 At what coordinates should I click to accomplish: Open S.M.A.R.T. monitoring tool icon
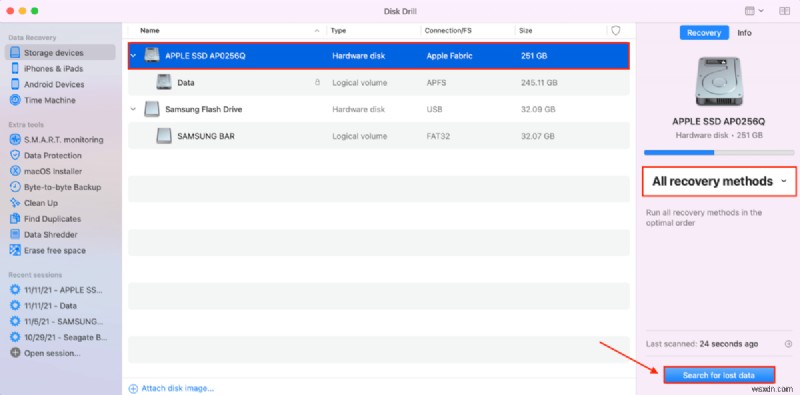(x=15, y=140)
